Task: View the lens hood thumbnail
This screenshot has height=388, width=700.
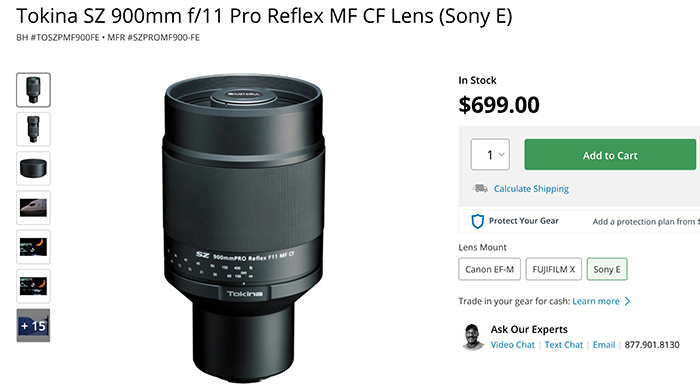Action: pos(33,168)
